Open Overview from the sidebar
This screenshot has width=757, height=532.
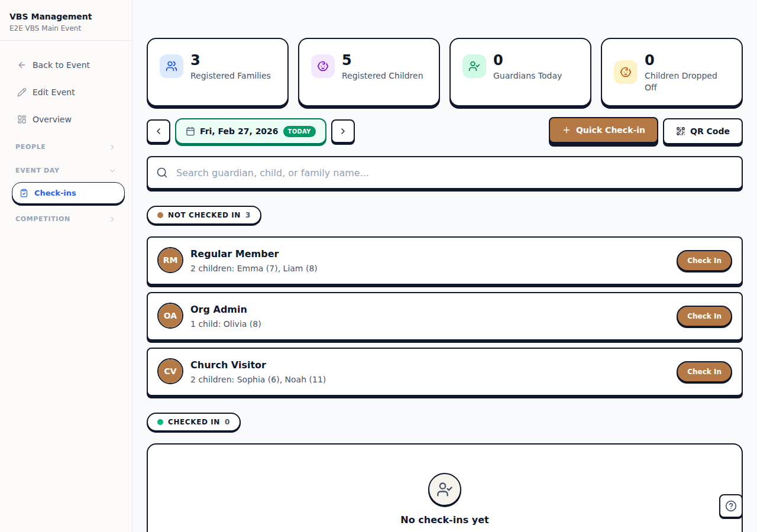(52, 119)
